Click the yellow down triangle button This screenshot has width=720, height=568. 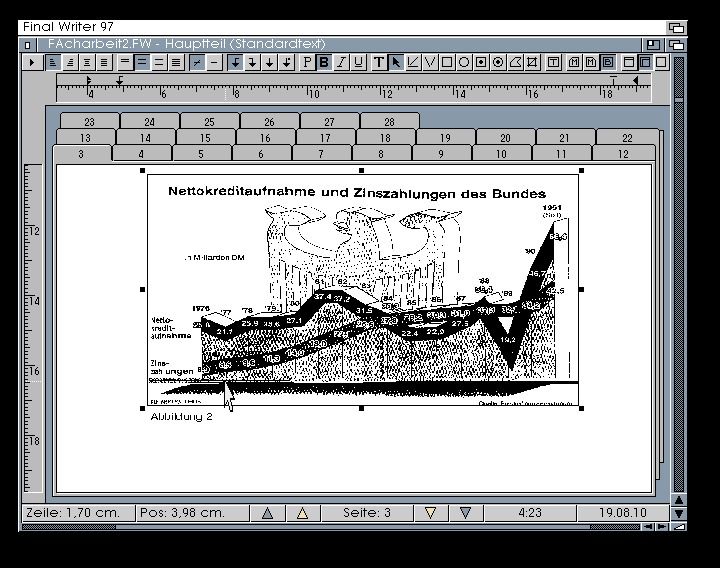[x=430, y=513]
